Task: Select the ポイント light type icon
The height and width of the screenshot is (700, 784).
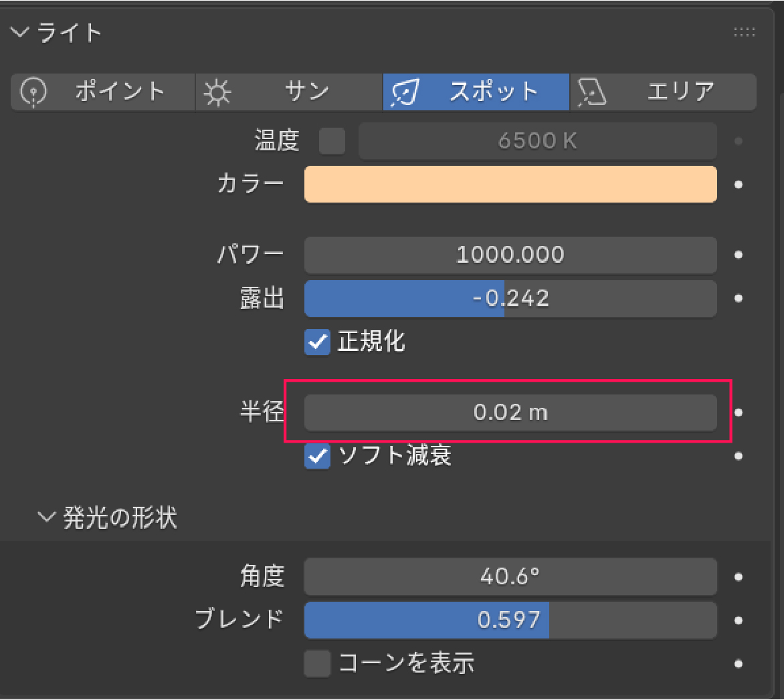Action: (32, 92)
